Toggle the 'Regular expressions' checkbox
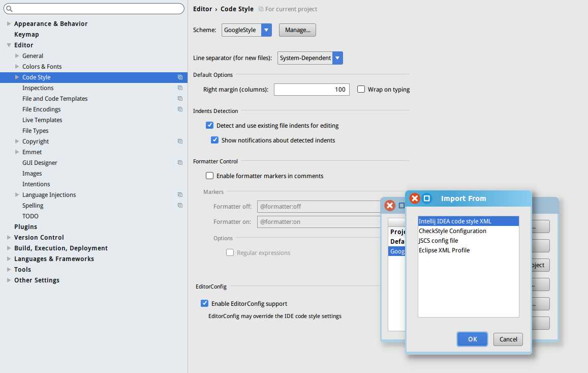The width and height of the screenshot is (588, 373). (x=230, y=252)
